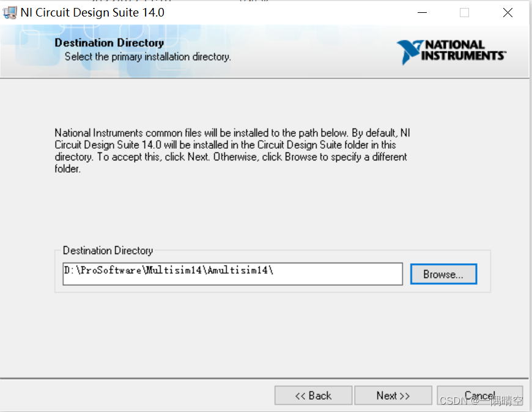Click the disabled maximize button
Image resolution: width=532 pixels, height=412 pixels.
(x=465, y=13)
